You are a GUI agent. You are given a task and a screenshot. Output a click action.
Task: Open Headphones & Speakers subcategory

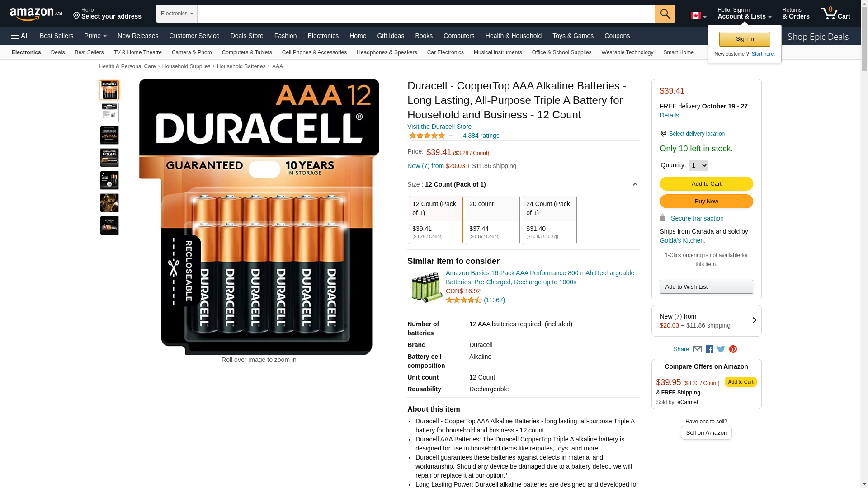pos(387,52)
